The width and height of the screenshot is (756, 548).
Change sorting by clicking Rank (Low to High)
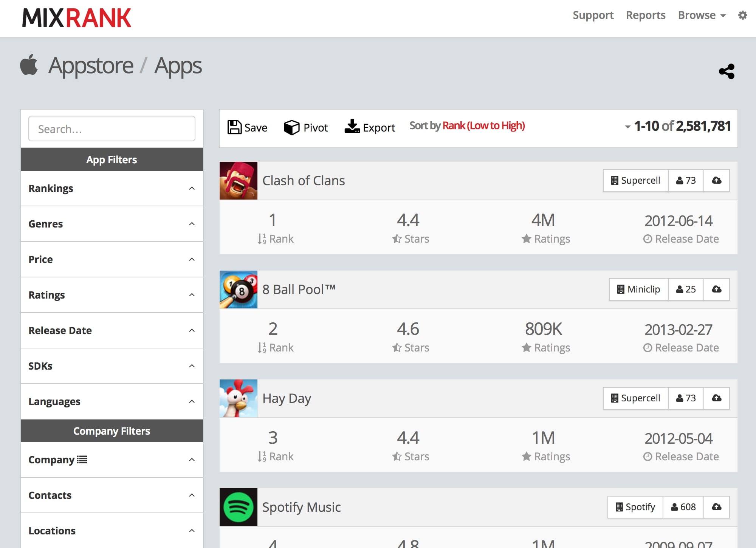[483, 125]
